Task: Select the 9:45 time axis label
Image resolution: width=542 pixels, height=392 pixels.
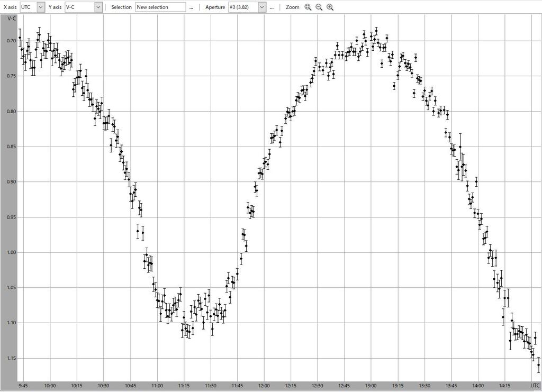Action: tap(23, 386)
